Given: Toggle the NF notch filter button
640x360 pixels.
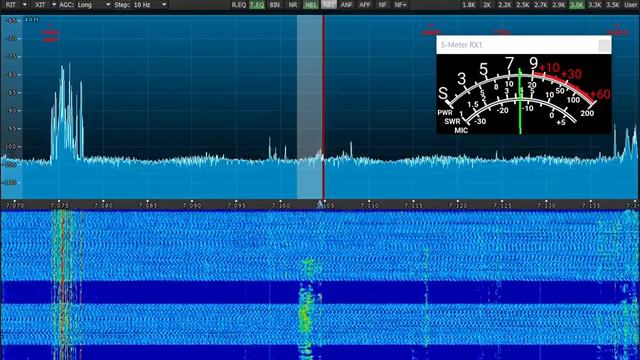Looking at the screenshot, I should click(382, 5).
